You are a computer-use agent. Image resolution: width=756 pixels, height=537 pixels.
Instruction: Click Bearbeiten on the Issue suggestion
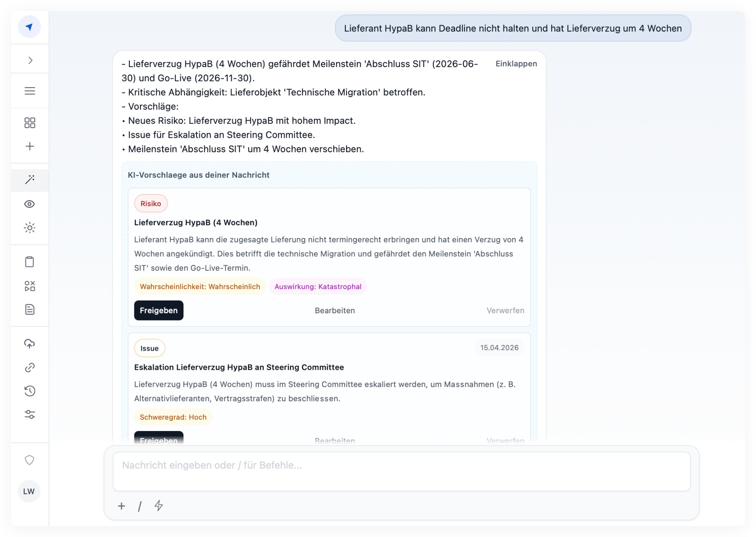[335, 440]
